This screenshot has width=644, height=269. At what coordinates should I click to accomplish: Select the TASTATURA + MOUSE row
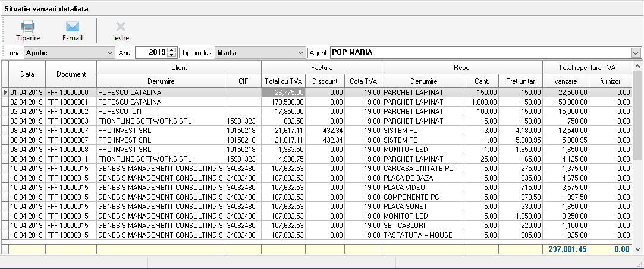coord(416,235)
